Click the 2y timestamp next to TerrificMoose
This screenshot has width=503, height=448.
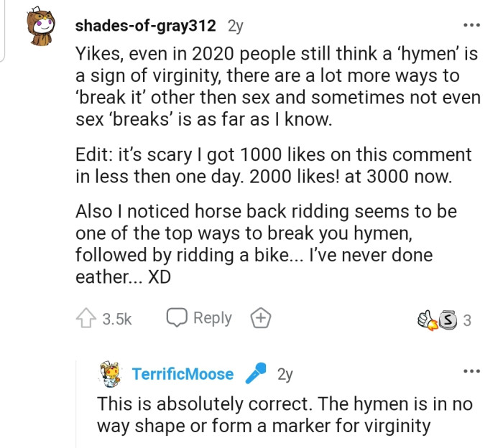pos(285,374)
